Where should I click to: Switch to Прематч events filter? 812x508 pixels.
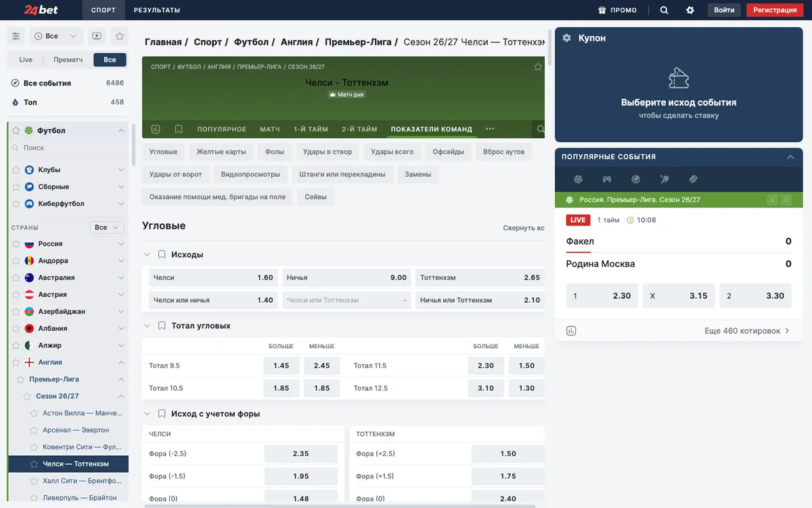68,60
